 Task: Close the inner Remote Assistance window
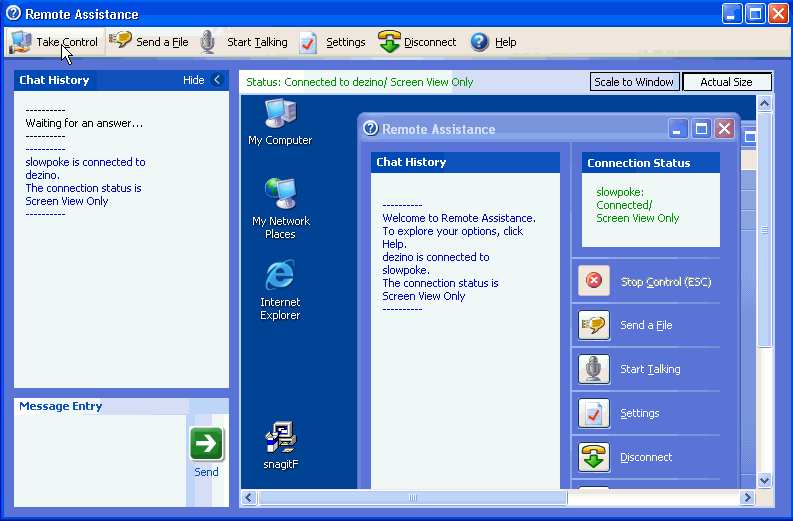(x=724, y=128)
